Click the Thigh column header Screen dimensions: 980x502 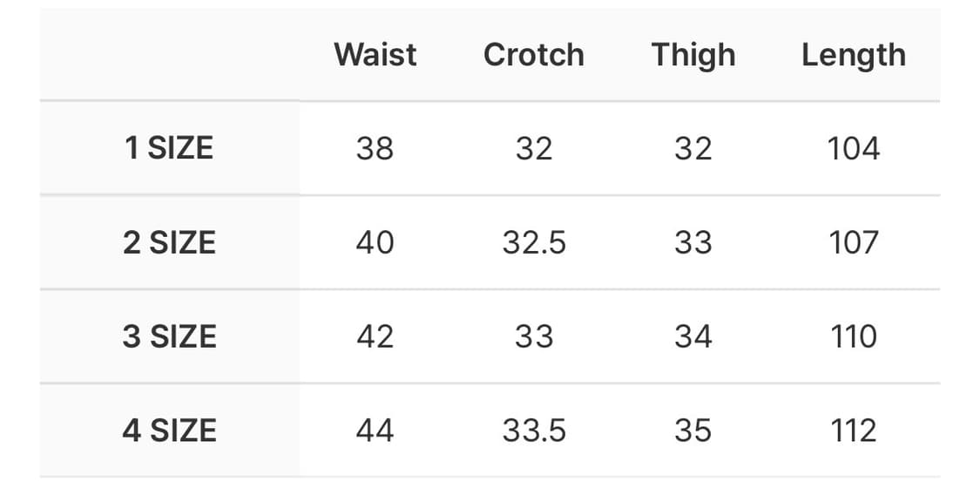pyautogui.click(x=693, y=55)
